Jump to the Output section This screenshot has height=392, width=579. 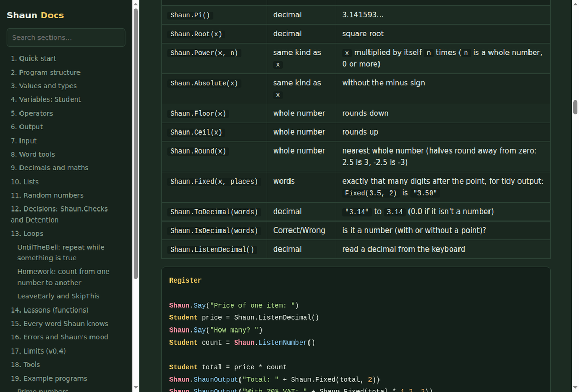click(x=27, y=127)
